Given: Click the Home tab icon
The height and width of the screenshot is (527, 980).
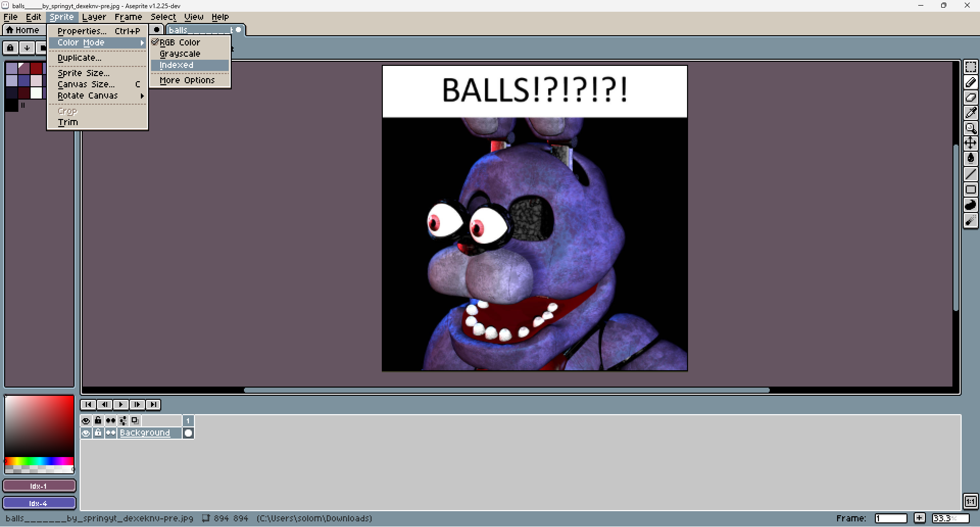Looking at the screenshot, I should pyautogui.click(x=22, y=30).
